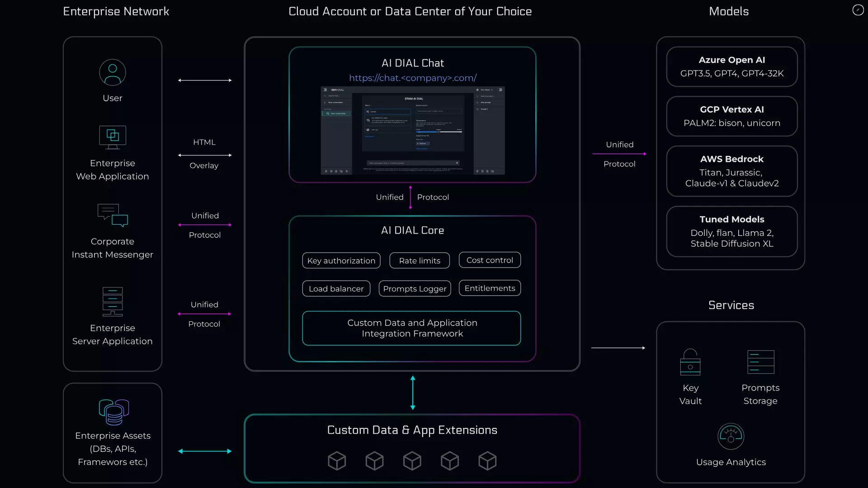Select the Rate limits box
Image resolution: width=868 pixels, height=488 pixels.
(420, 261)
